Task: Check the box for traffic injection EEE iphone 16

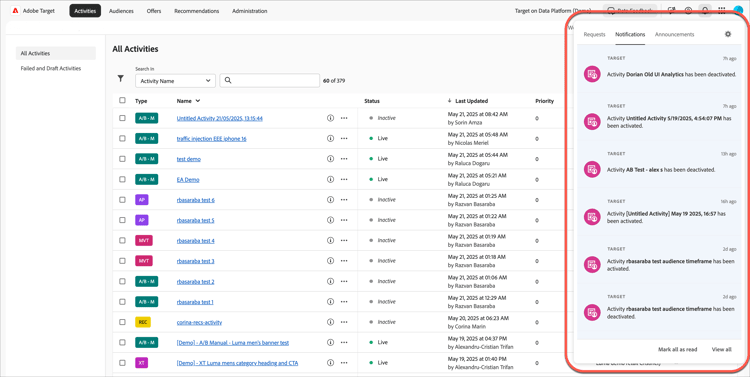Action: click(x=122, y=138)
